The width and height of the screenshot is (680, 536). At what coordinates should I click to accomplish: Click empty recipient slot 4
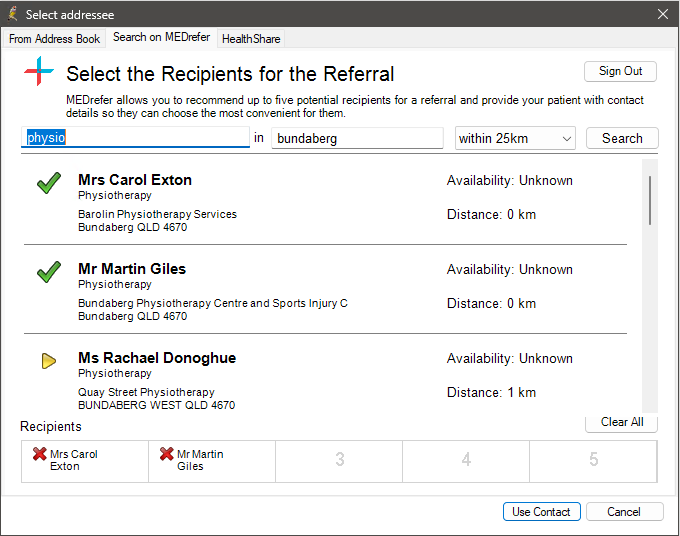click(466, 461)
